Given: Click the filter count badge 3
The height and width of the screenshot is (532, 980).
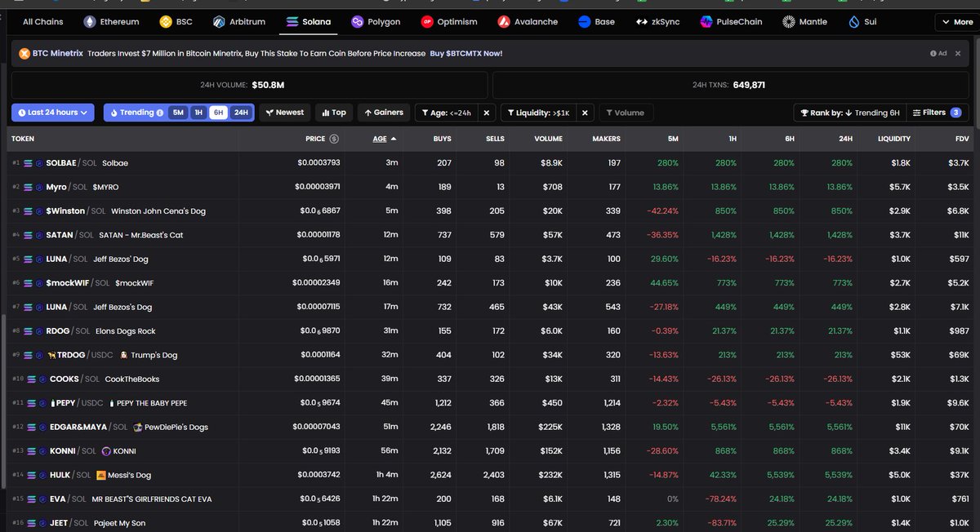Looking at the screenshot, I should (956, 113).
